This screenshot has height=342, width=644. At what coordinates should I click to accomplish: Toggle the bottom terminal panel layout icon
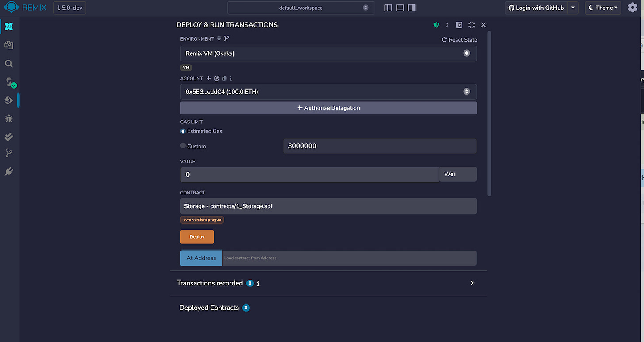click(400, 8)
